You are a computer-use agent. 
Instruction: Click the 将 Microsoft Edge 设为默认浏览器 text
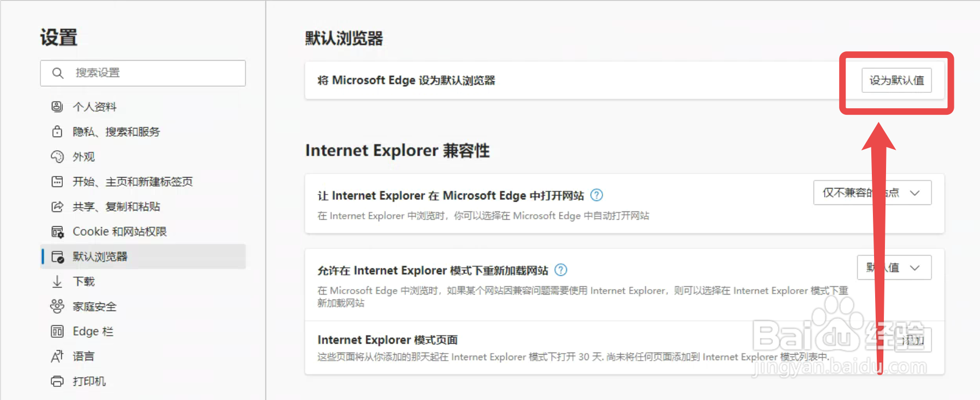(406, 80)
